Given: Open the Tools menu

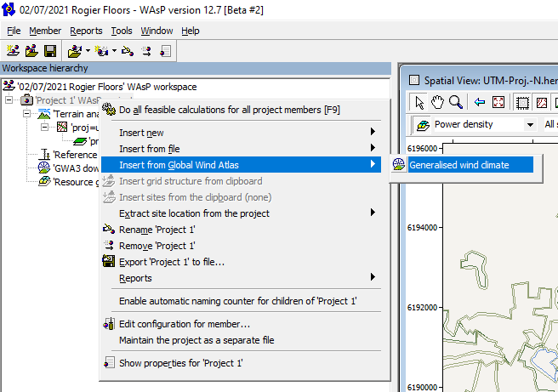Looking at the screenshot, I should pyautogui.click(x=122, y=31).
